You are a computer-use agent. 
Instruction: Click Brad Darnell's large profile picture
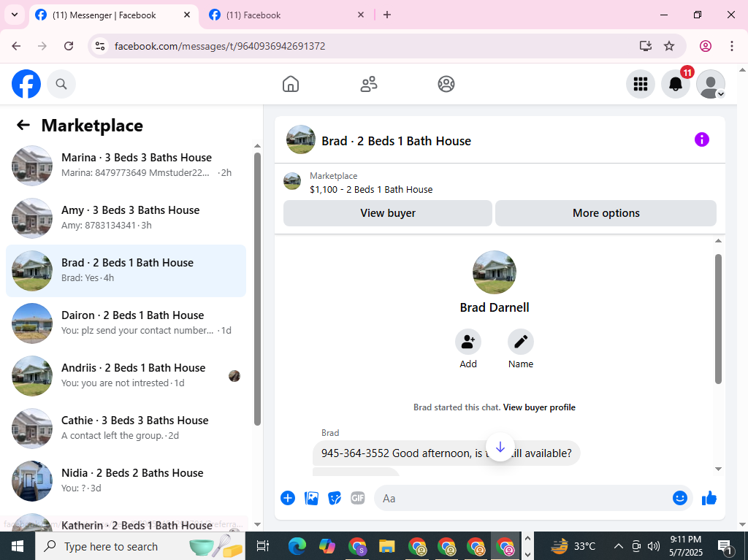(495, 272)
